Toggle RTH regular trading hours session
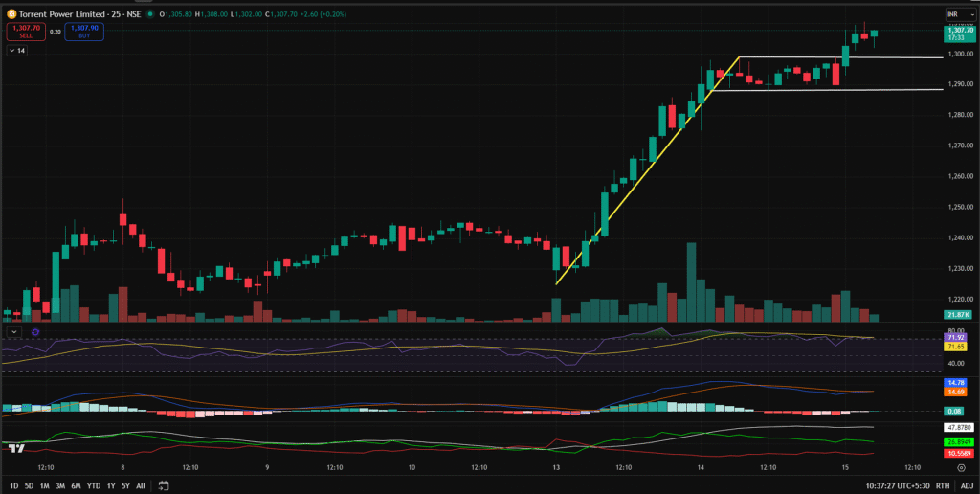This screenshot has width=980, height=494. pos(942,485)
